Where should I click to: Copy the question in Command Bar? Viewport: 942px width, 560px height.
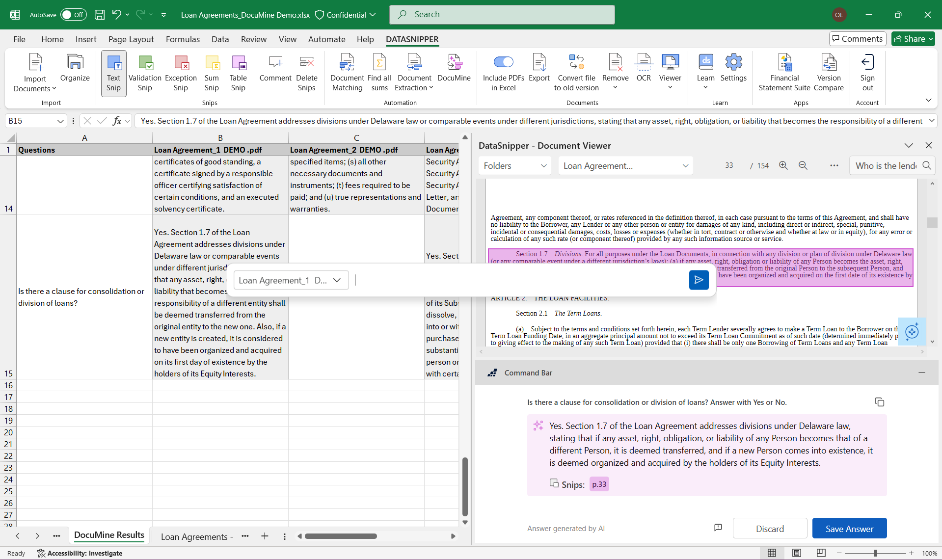[879, 402]
